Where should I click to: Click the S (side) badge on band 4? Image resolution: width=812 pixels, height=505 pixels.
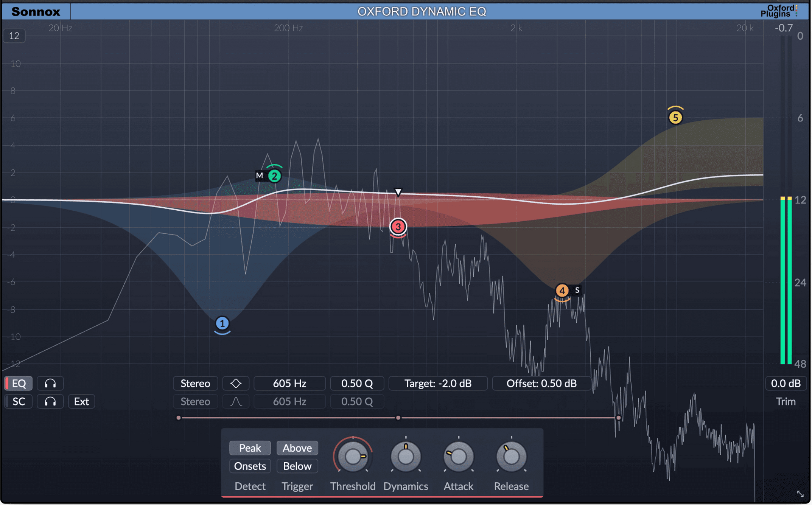pyautogui.click(x=577, y=290)
